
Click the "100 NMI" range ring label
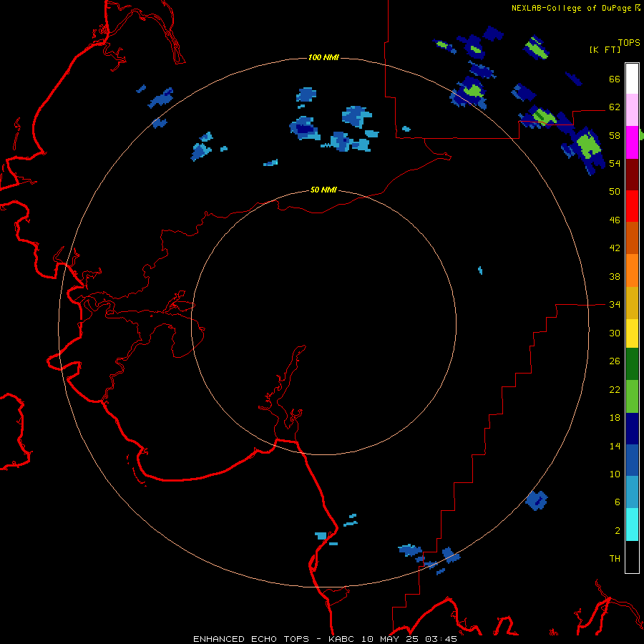click(323, 57)
